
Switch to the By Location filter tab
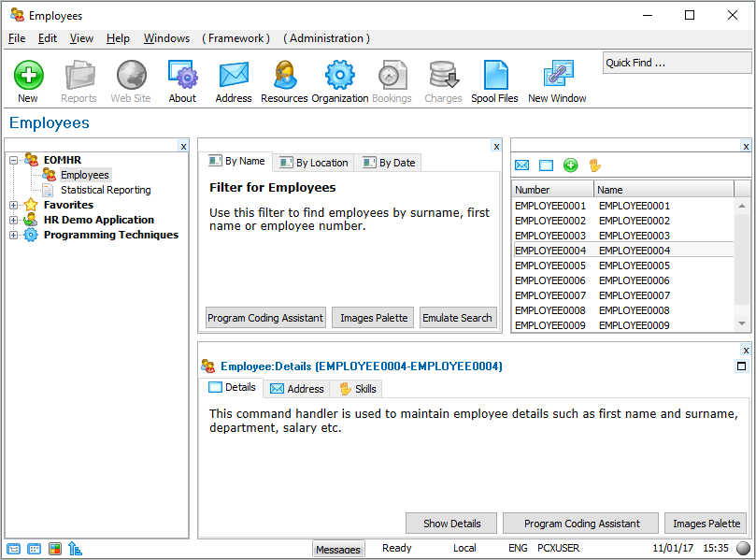point(314,162)
